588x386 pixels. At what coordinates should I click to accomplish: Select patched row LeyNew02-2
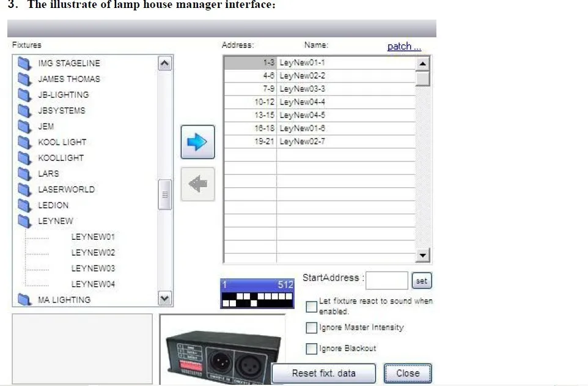pos(320,76)
